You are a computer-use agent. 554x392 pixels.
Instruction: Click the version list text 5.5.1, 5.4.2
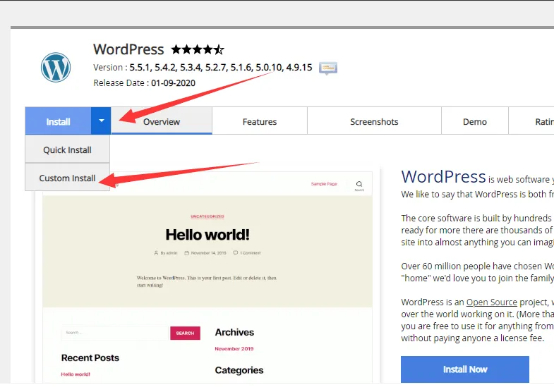pos(220,68)
